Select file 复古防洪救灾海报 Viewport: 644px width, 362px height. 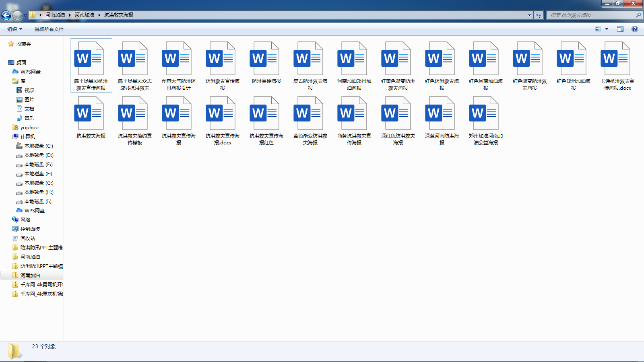tap(310, 66)
